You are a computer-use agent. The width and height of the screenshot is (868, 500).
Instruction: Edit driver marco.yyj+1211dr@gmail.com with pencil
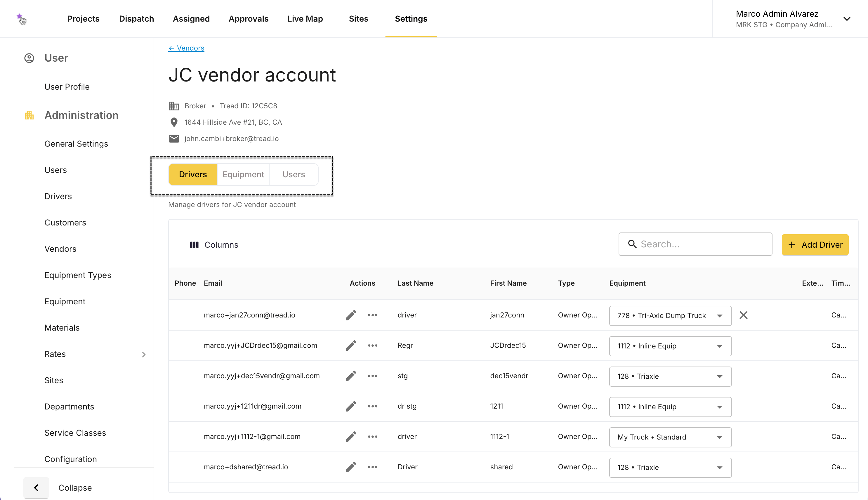[x=351, y=406]
